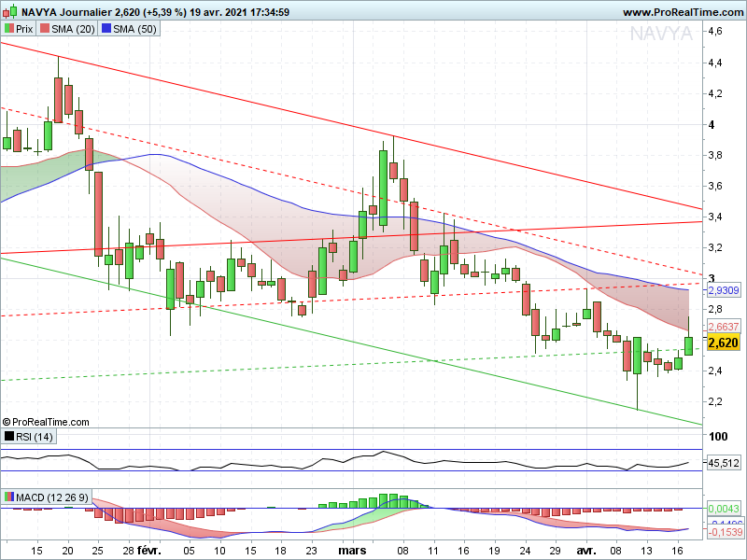Click the 4,6 price axis label
This screenshot has height=560, width=747.
pyautogui.click(x=715, y=31)
